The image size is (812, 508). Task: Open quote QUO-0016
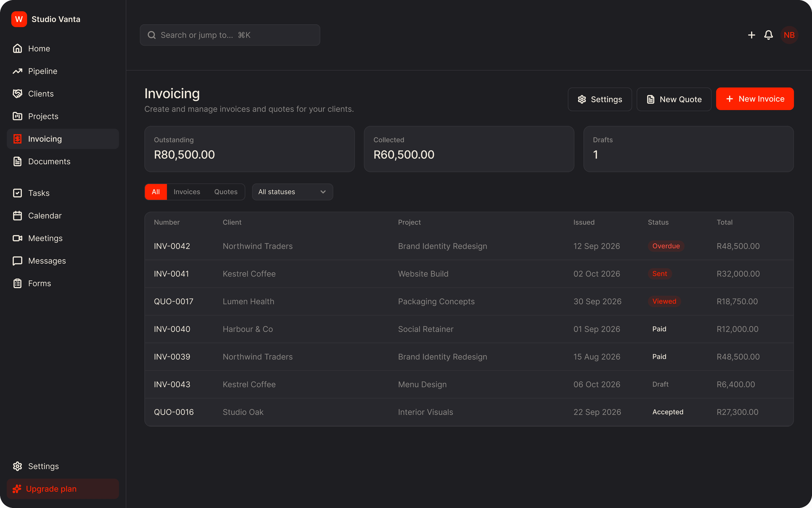(469, 412)
